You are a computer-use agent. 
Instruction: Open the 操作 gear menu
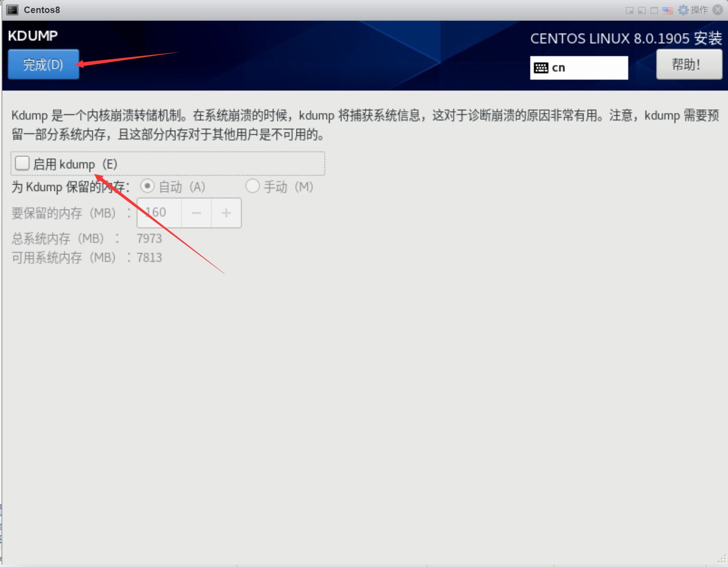683,10
